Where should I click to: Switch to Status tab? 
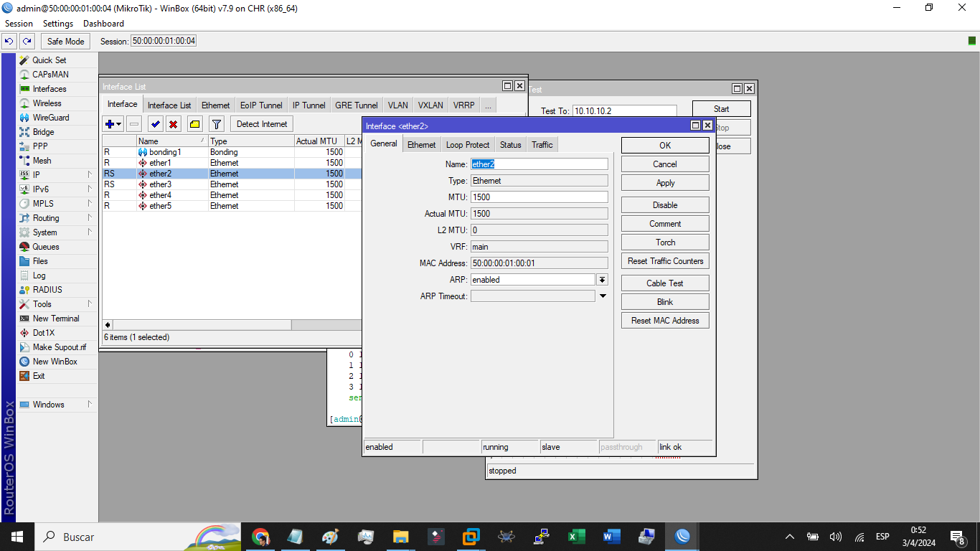pos(511,145)
